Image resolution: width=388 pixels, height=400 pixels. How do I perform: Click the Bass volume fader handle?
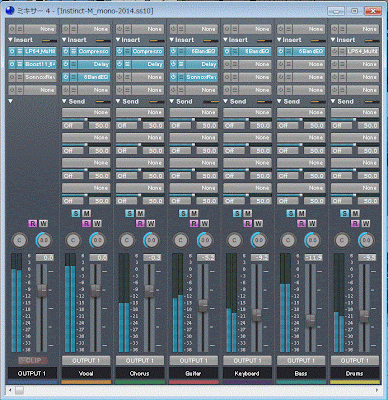[x=310, y=321]
